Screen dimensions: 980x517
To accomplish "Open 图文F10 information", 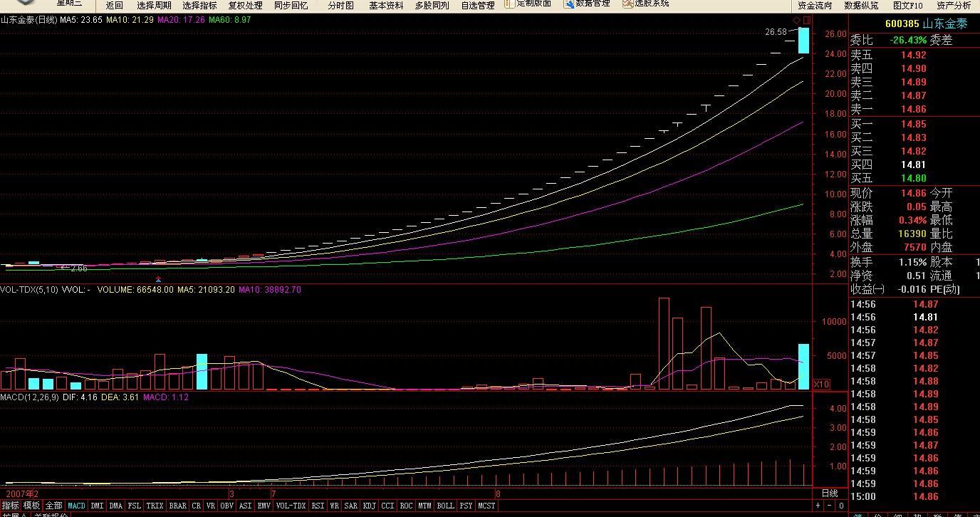I will 907,5.
